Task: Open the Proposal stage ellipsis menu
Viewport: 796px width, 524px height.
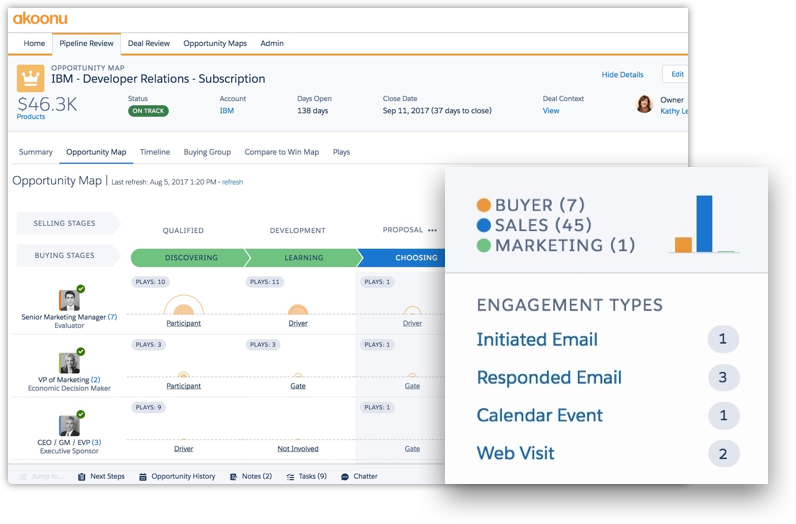Action: pyautogui.click(x=432, y=231)
